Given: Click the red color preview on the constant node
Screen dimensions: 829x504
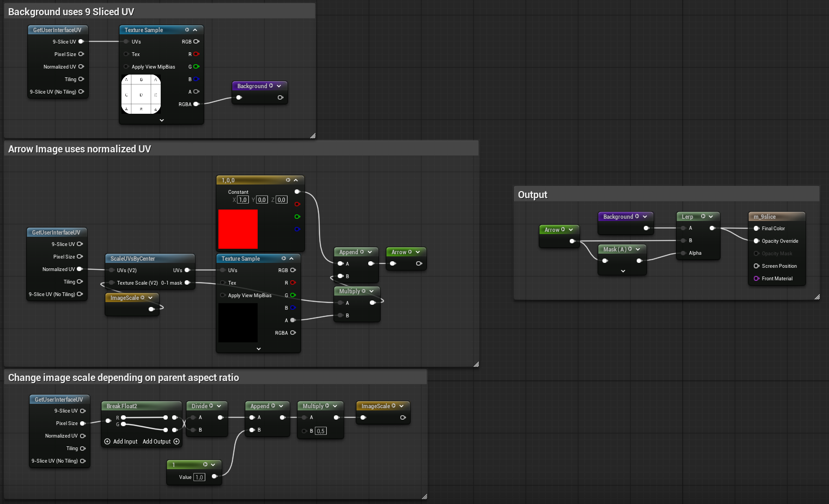Looking at the screenshot, I should [x=238, y=229].
